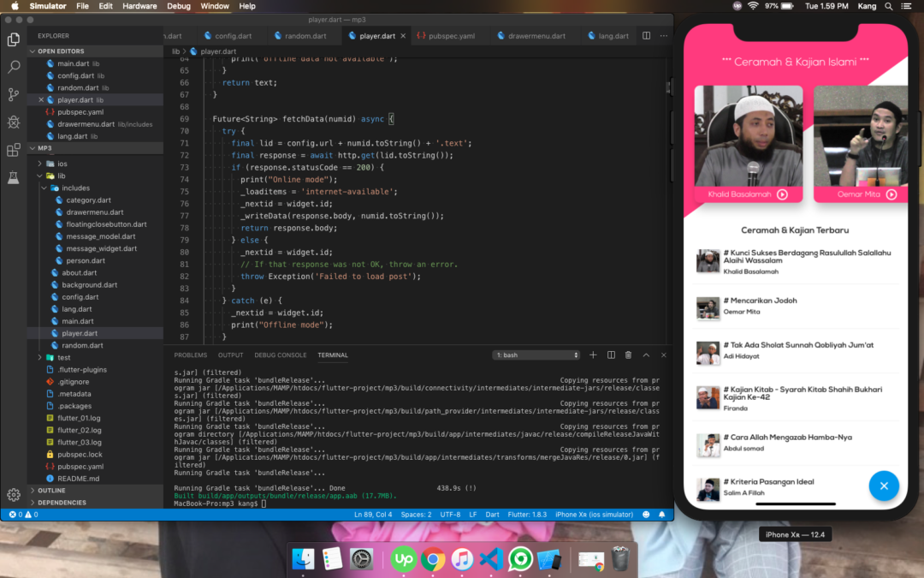
Task: Switch to the drawermenu.dart editor tab
Action: (536, 36)
